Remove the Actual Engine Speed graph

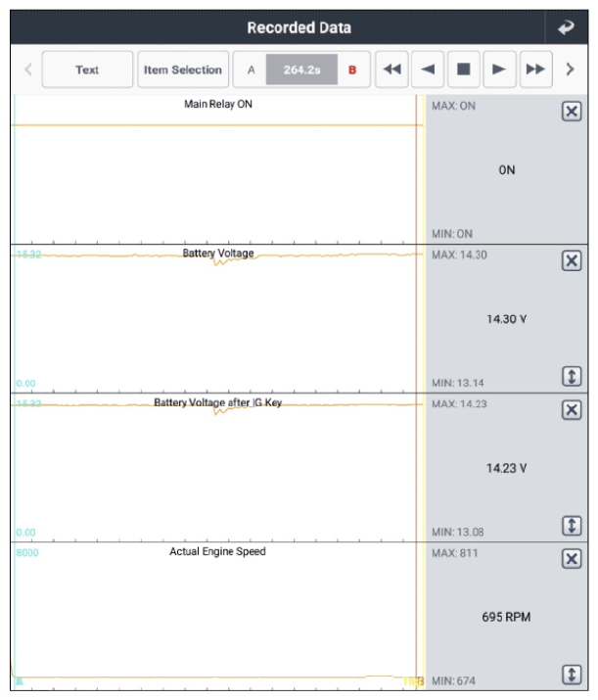click(572, 558)
